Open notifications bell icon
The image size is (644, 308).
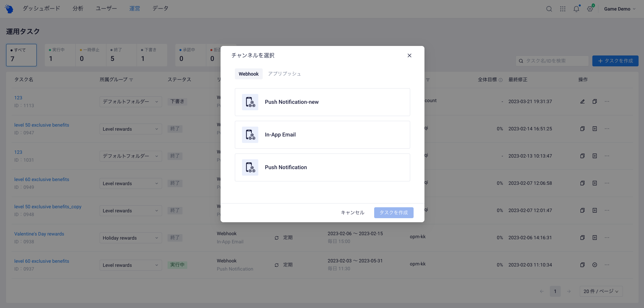tap(576, 9)
